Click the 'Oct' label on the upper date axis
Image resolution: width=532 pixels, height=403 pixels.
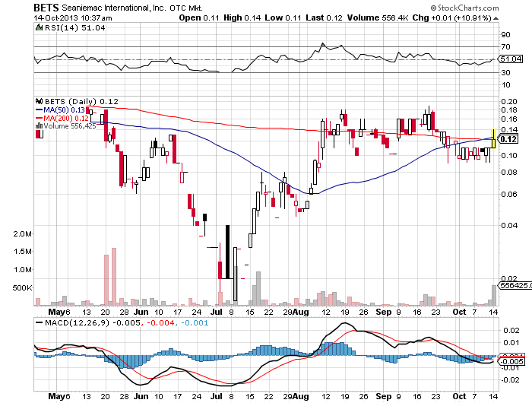459,312
